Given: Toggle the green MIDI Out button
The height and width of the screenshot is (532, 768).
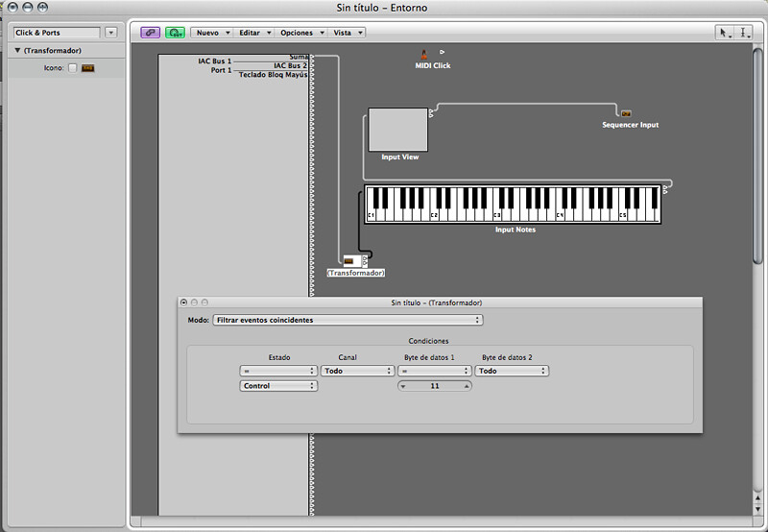Looking at the screenshot, I should pos(175,33).
